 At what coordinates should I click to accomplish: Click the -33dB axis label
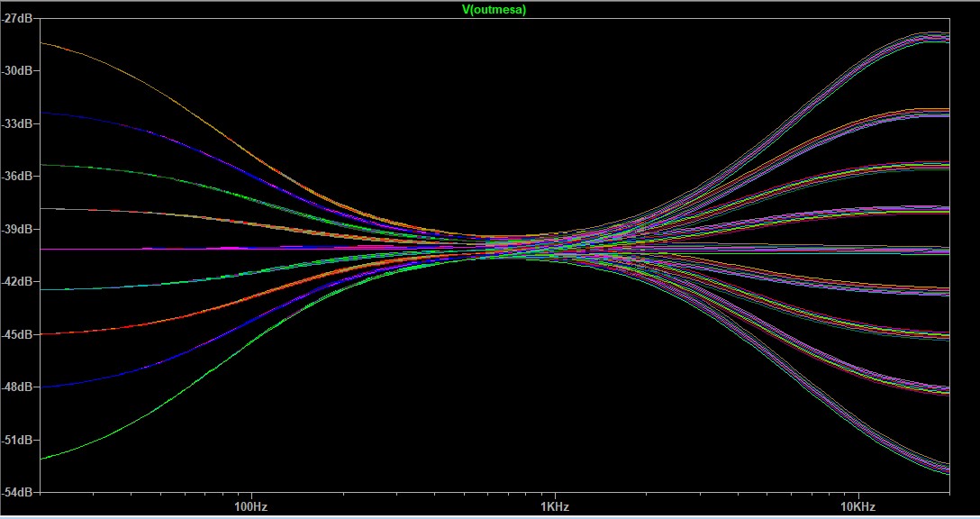17,123
